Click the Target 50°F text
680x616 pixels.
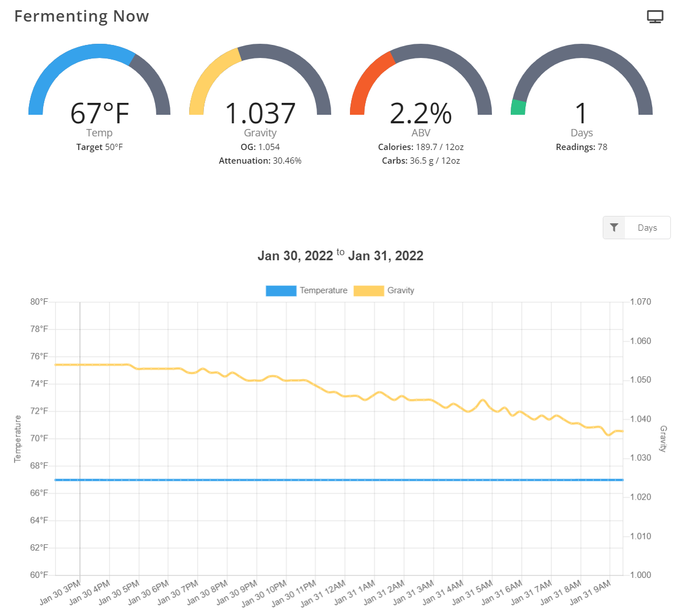click(x=99, y=147)
